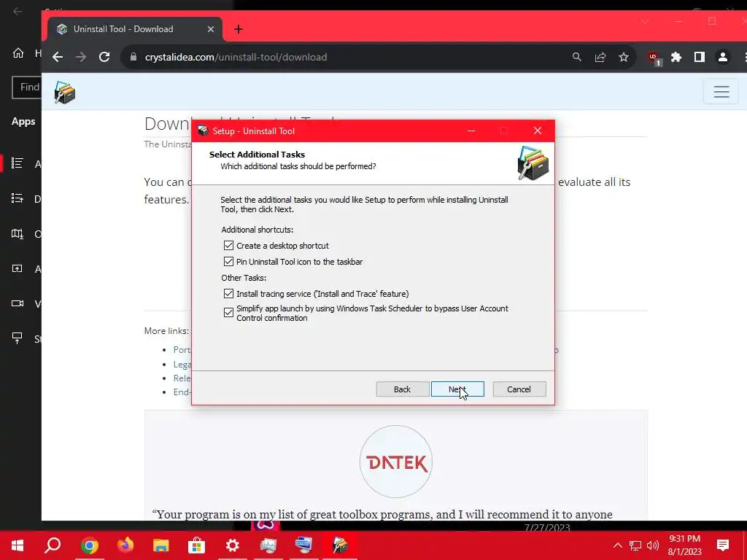The width and height of the screenshot is (747, 560).
Task: Click the DNTEK testimonial logo
Action: pyautogui.click(x=396, y=462)
